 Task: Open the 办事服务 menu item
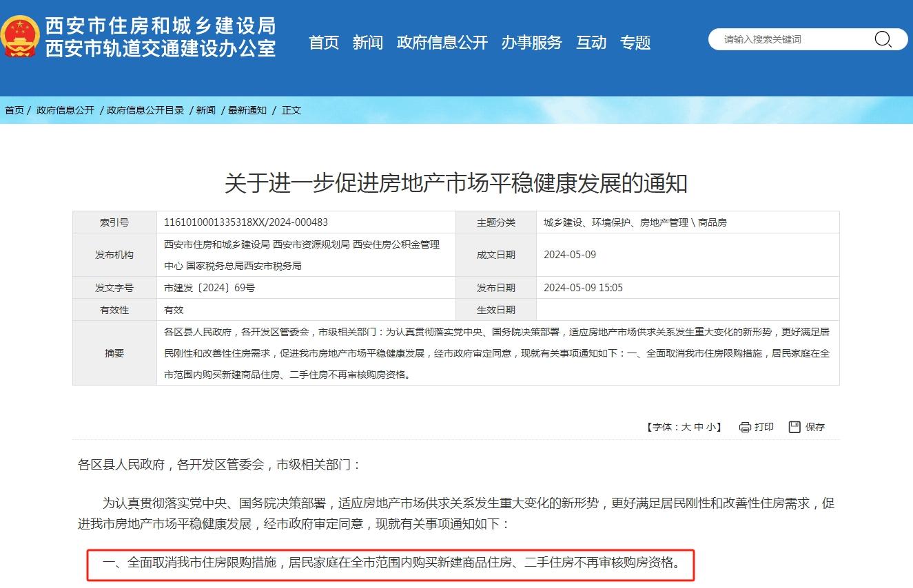pyautogui.click(x=532, y=43)
